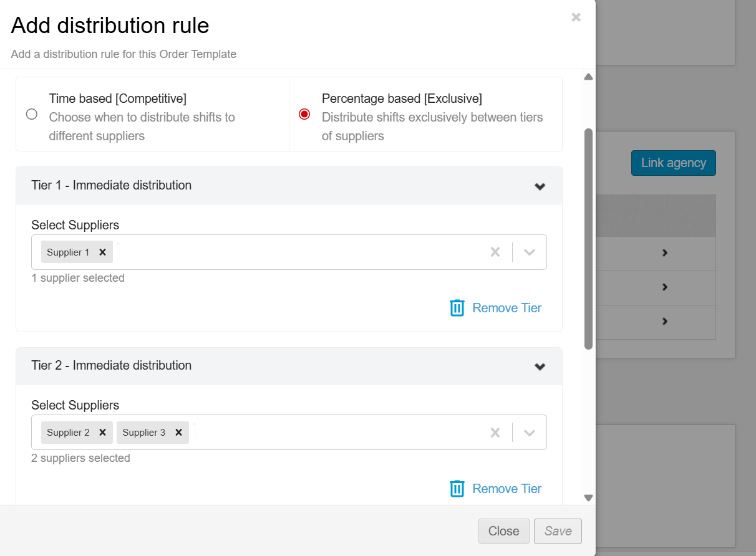Collapse the Tier 1 section chevron
Screen dimensions: 756x556
pos(540,186)
